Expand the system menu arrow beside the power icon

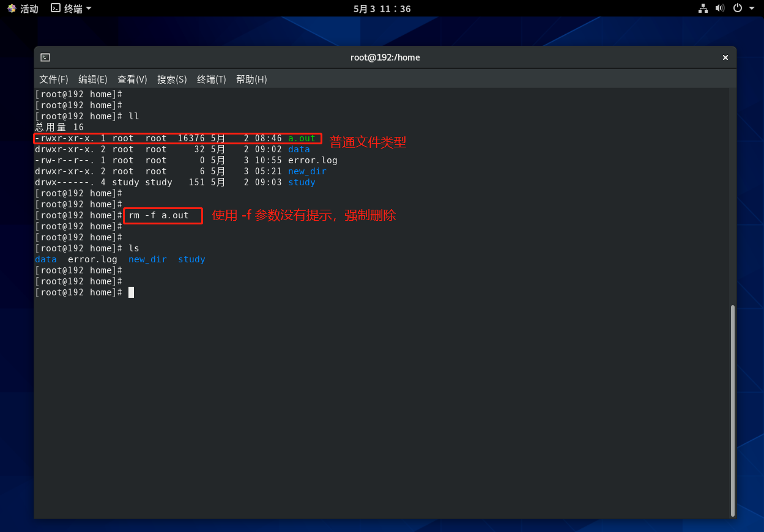click(x=751, y=9)
